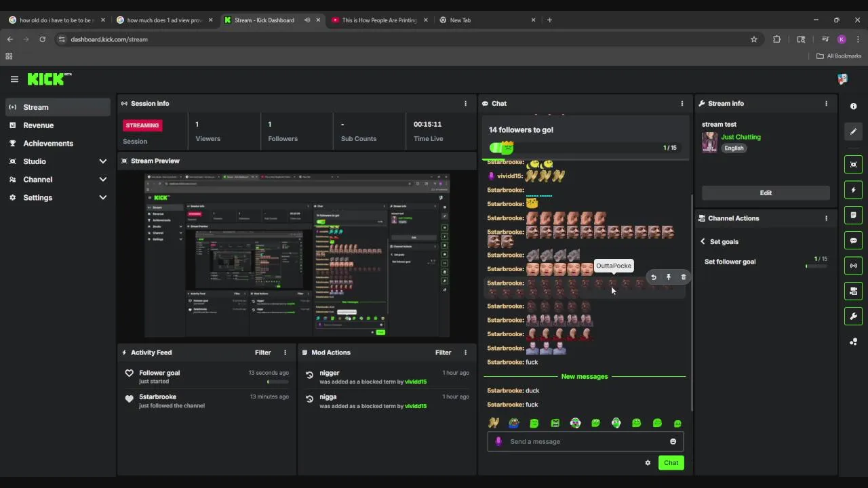Screen dimensions: 868x488
Task: Click the Just Chatting category thumbnail
Action: click(709, 142)
